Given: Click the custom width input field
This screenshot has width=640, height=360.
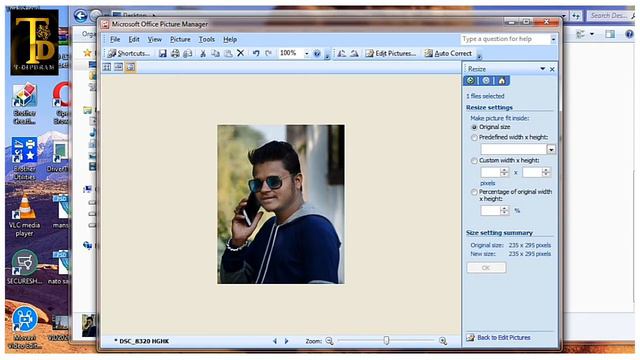Looking at the screenshot, I should coord(490,173).
